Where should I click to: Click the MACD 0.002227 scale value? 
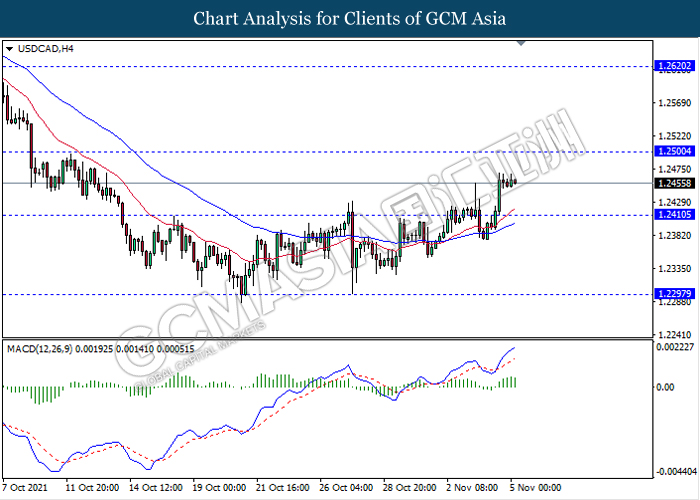click(675, 347)
